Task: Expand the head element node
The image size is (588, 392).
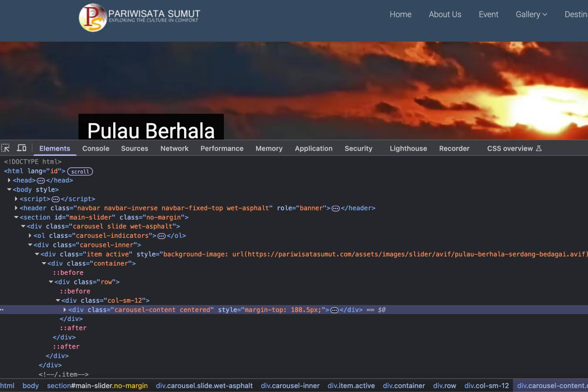Action: pos(10,180)
